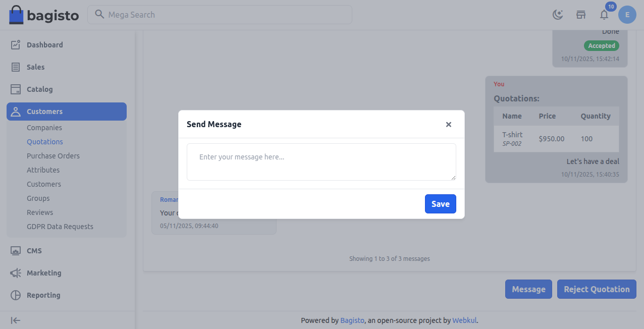Open the Reporting sidebar icon

pyautogui.click(x=15, y=295)
